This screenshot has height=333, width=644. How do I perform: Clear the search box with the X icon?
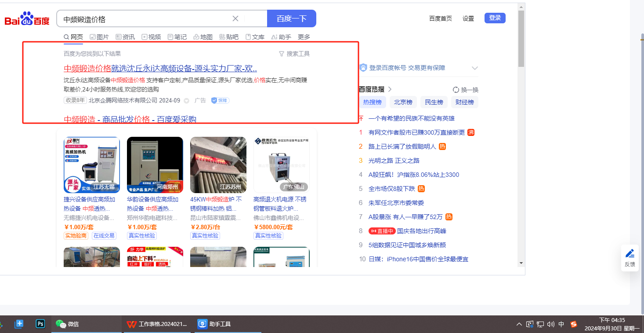(x=235, y=18)
